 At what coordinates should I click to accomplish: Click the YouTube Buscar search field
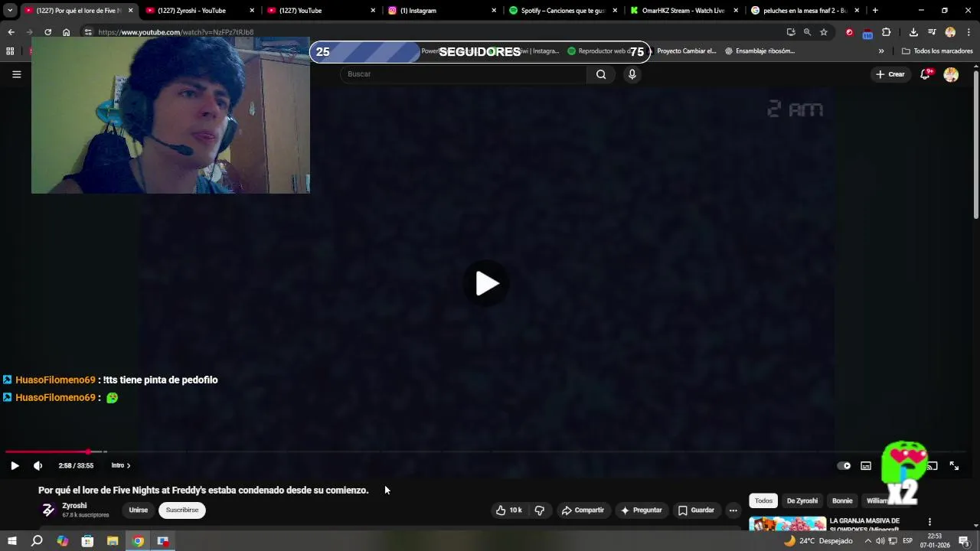(x=464, y=74)
